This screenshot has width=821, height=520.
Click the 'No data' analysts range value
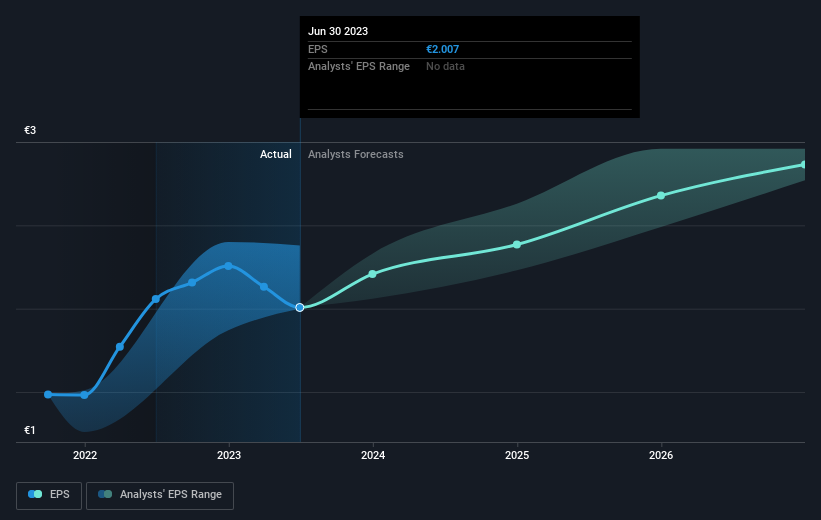(x=445, y=67)
